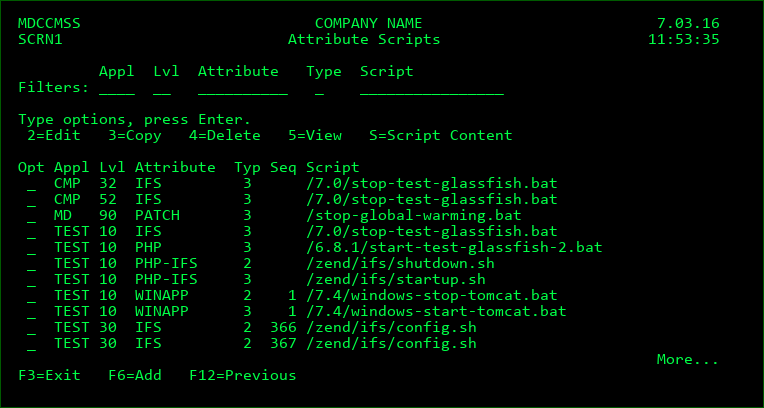Viewport: 764px width, 408px height.
Task: Click Opt field for TEST 10 PHP row
Action: coord(32,248)
